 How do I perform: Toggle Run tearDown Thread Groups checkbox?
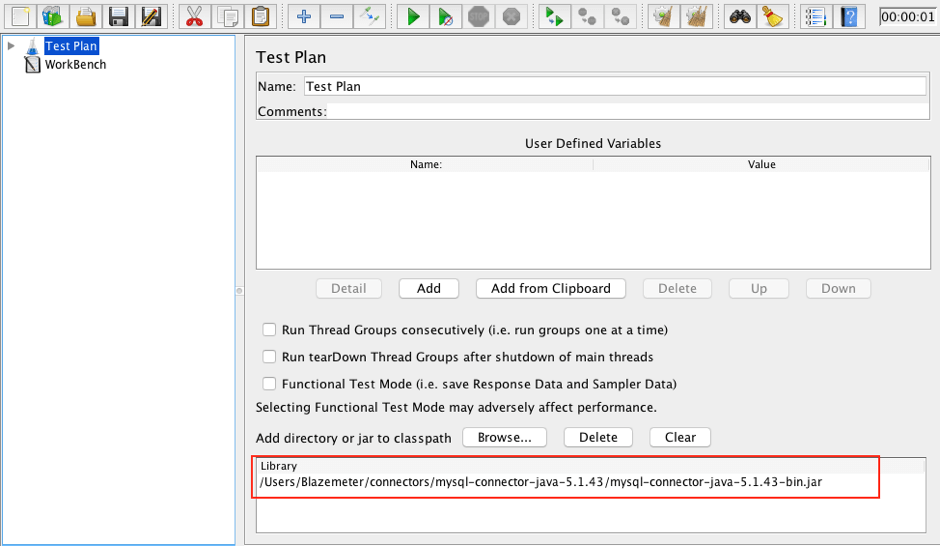pyautogui.click(x=269, y=357)
